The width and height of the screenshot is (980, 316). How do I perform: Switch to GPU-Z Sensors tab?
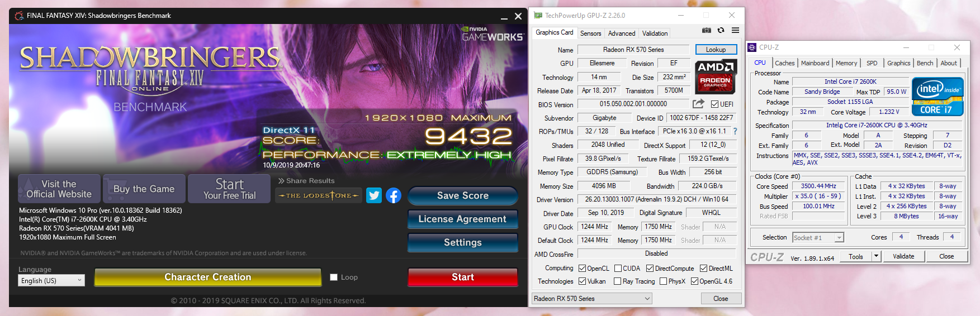590,33
